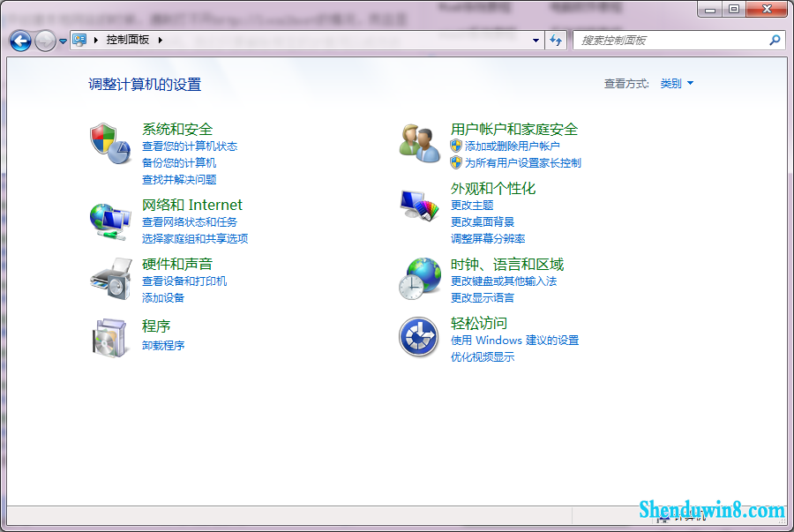Open the 系统和安全 category
Image resolution: width=794 pixels, height=532 pixels.
click(x=177, y=129)
